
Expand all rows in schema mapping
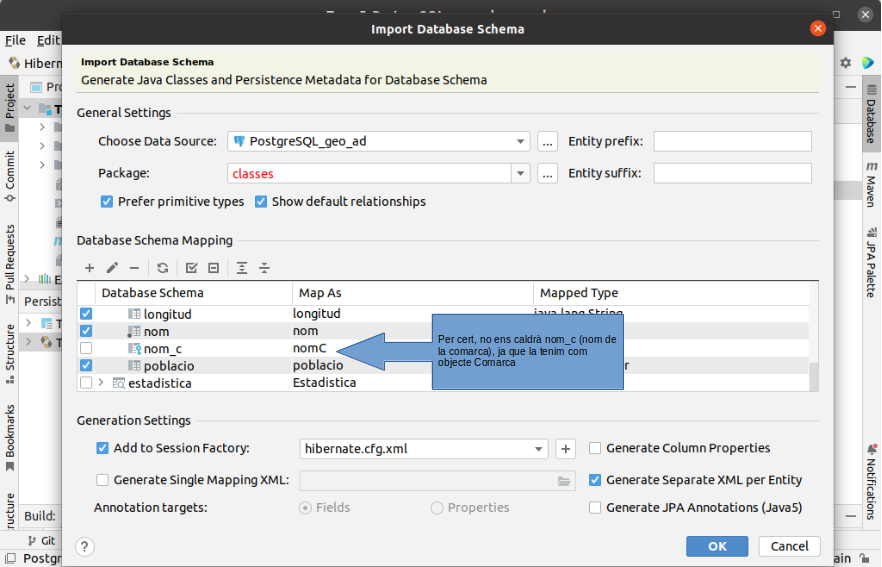pos(242,268)
